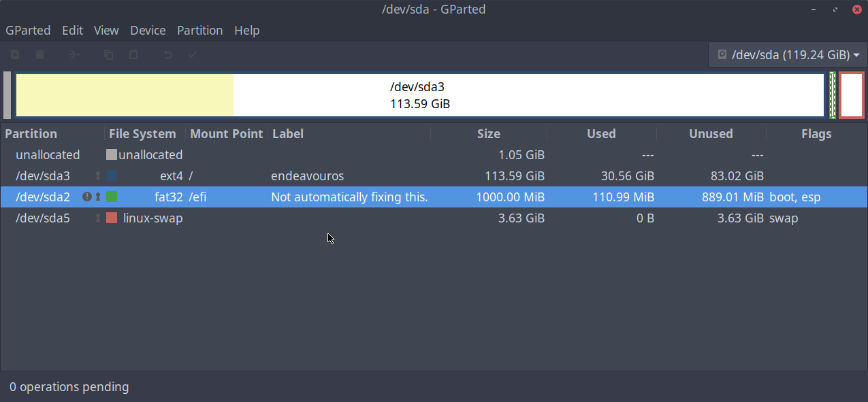Open the GParted menu

[28, 31]
